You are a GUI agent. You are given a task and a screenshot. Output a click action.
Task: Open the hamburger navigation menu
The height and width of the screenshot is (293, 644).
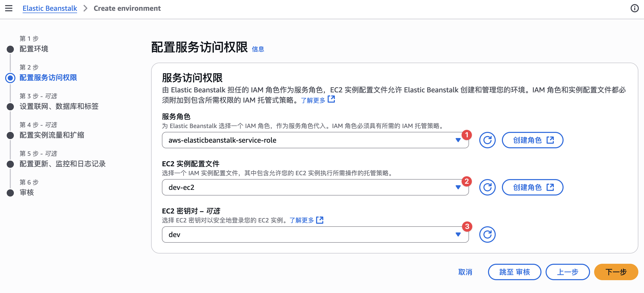pos(9,8)
